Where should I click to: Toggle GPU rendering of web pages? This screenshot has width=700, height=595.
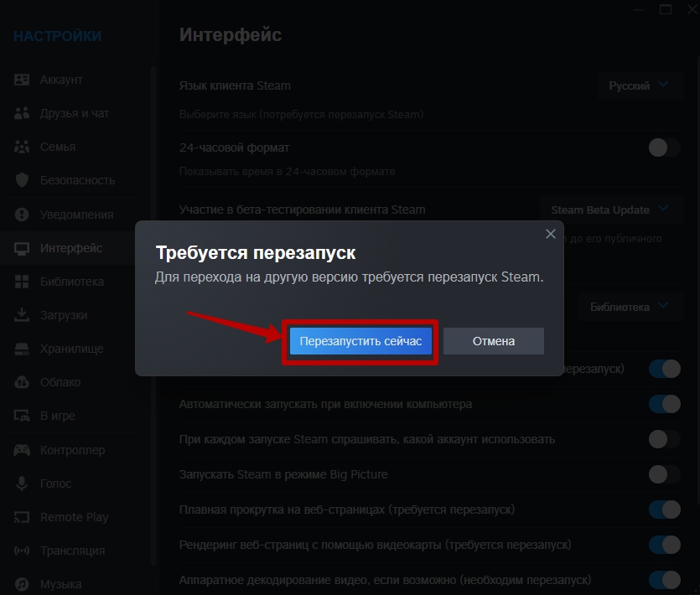(664, 545)
